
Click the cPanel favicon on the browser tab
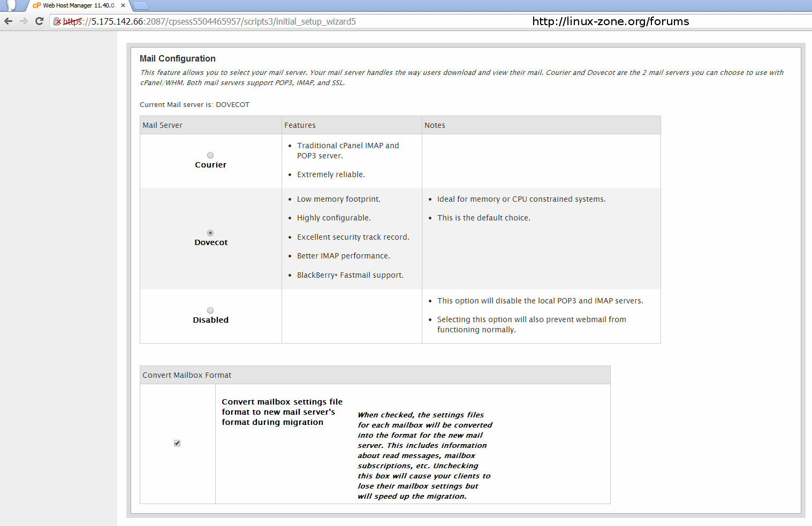[x=37, y=5]
